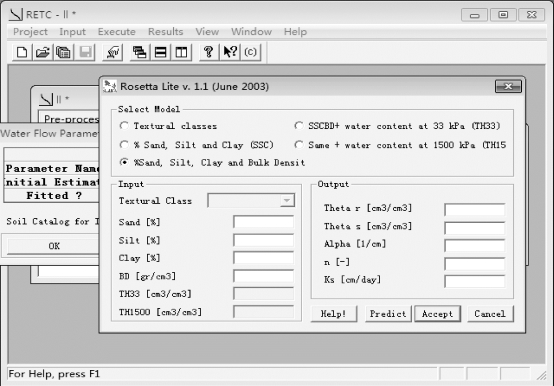
Task: Click the Fitted ? row header
Action: click(52, 196)
